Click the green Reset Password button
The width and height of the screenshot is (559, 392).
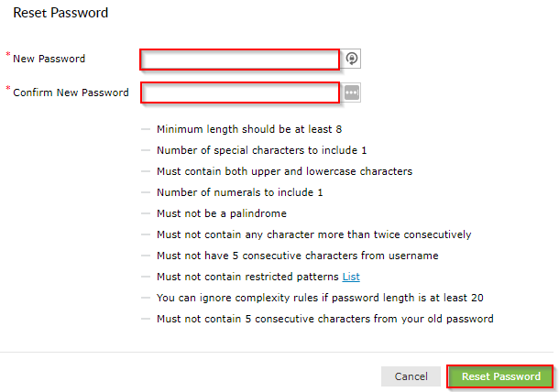(x=500, y=376)
